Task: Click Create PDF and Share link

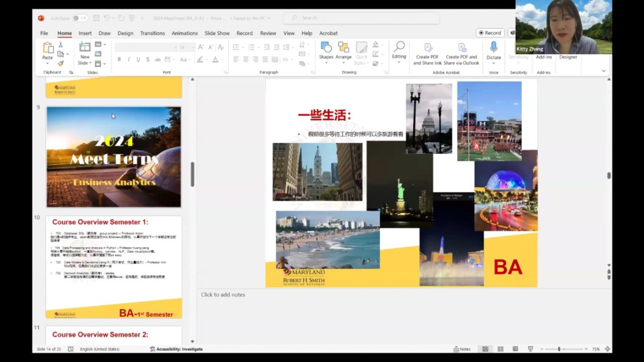Action: (427, 53)
